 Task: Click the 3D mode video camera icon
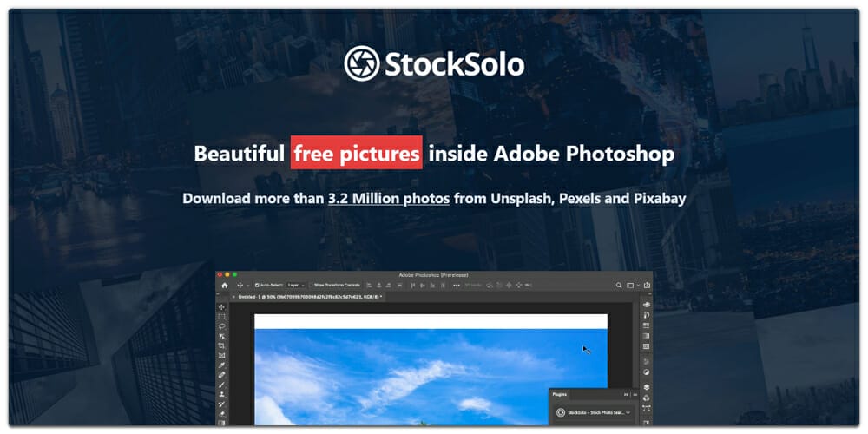click(528, 285)
